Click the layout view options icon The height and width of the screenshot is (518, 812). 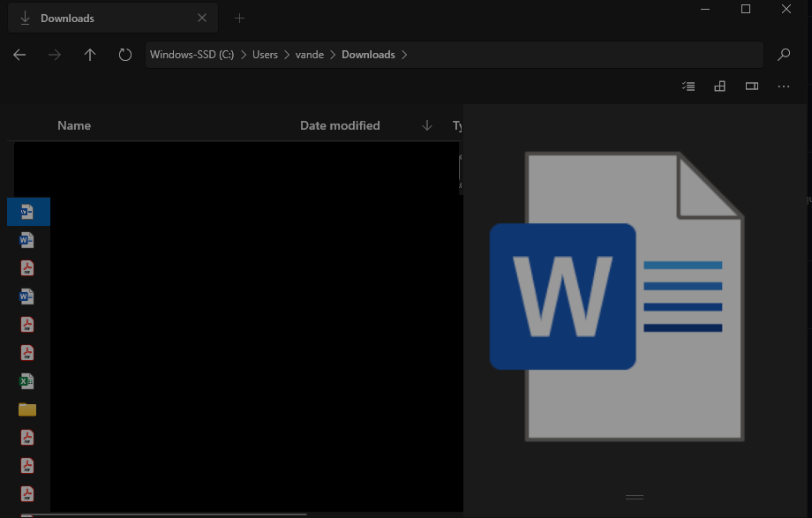(x=719, y=86)
